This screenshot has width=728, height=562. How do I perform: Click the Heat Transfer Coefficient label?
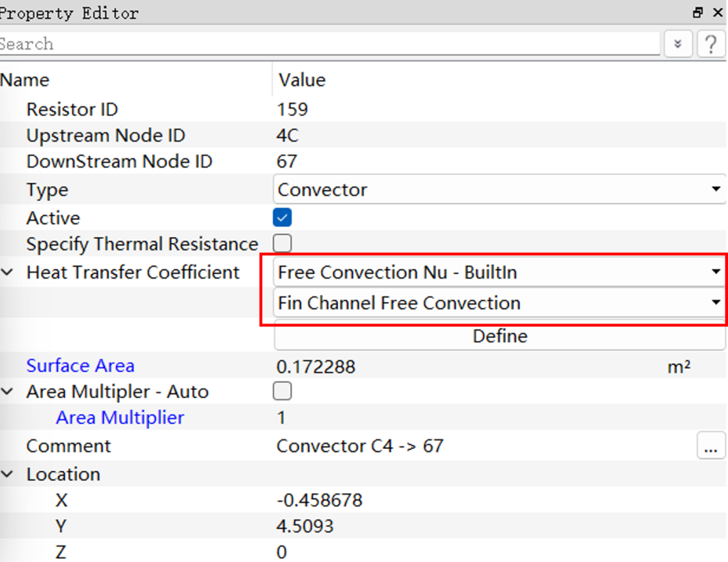click(x=133, y=272)
